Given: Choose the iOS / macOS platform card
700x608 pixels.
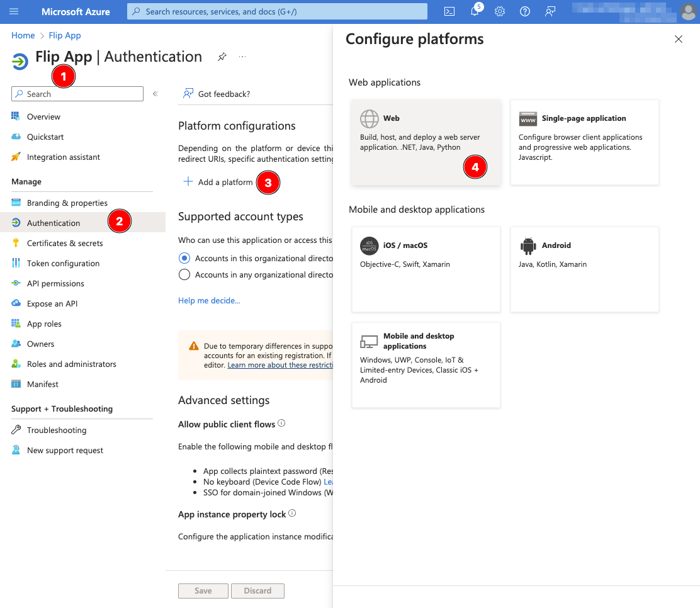Looking at the screenshot, I should [x=426, y=269].
